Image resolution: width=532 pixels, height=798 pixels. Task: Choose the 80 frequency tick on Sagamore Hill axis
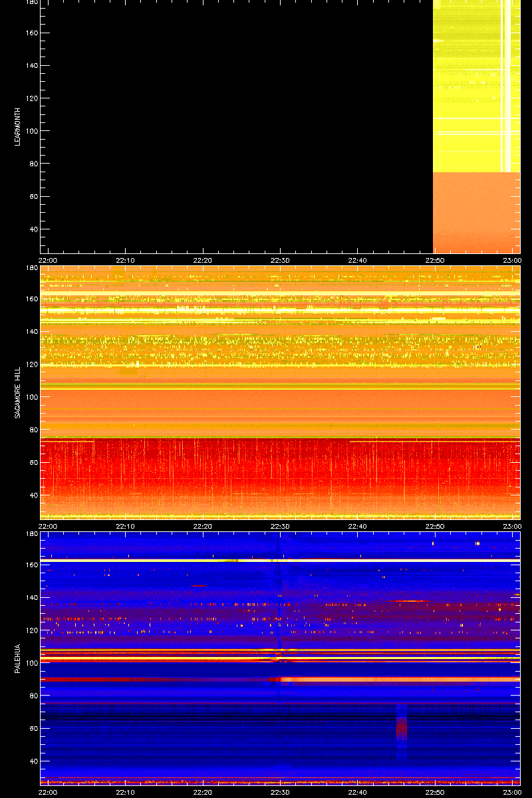33,430
